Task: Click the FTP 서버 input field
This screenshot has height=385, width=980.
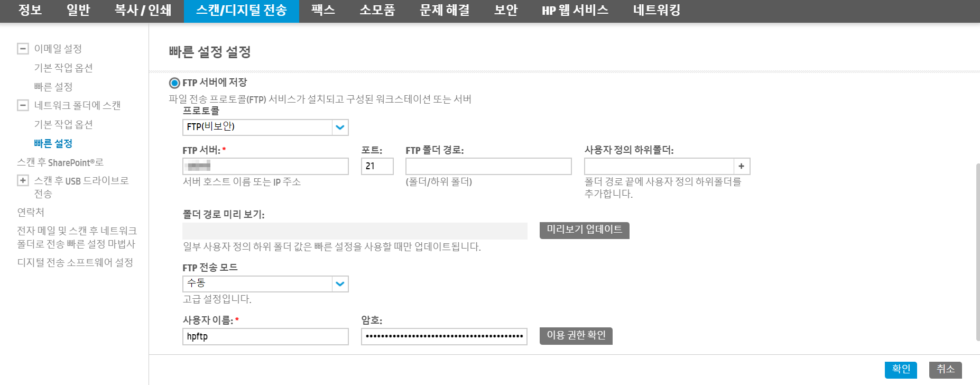Action: [x=265, y=166]
